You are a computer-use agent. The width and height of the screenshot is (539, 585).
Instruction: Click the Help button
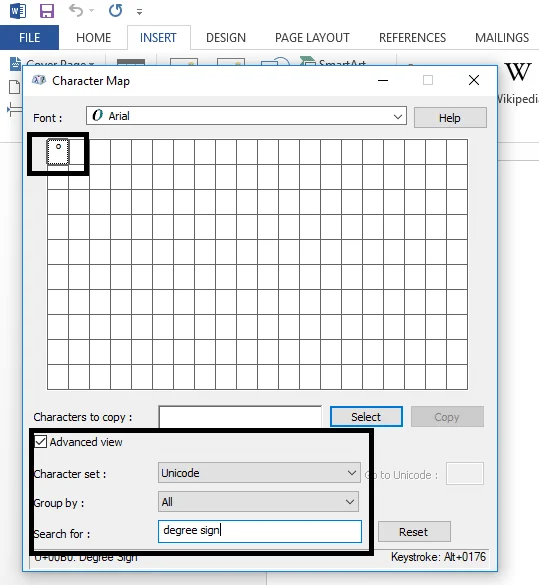pyautogui.click(x=450, y=118)
